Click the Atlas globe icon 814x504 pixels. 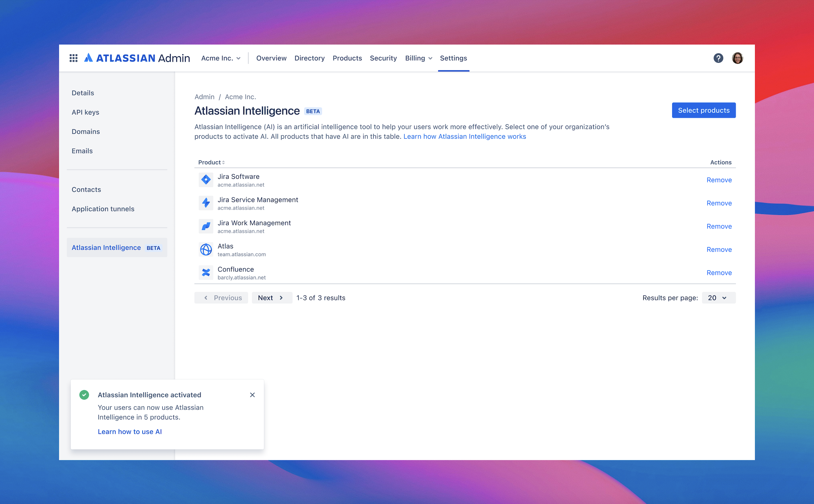click(x=206, y=249)
